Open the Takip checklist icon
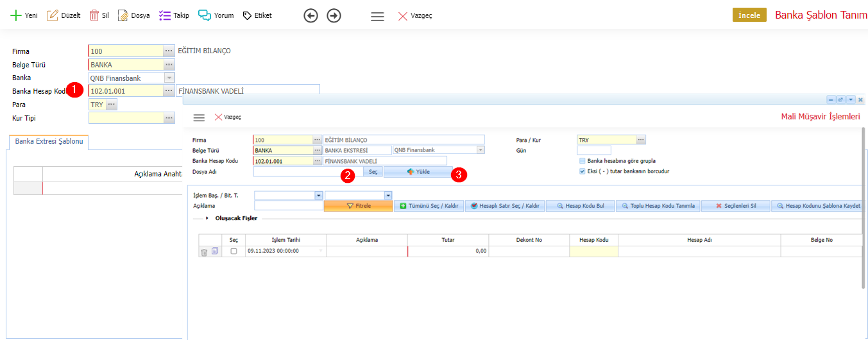Screen dimensions: 868x340 tap(165, 15)
